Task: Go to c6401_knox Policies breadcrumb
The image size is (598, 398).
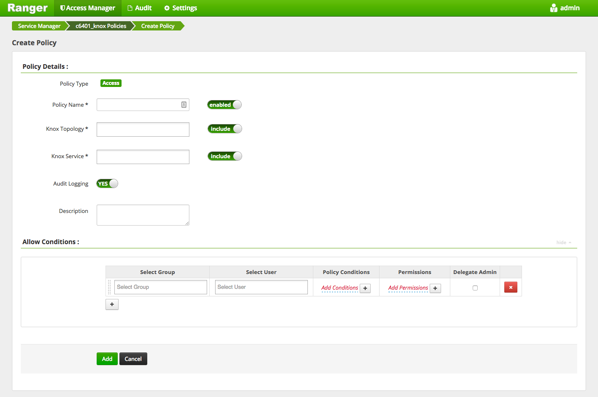Action: 101,26
